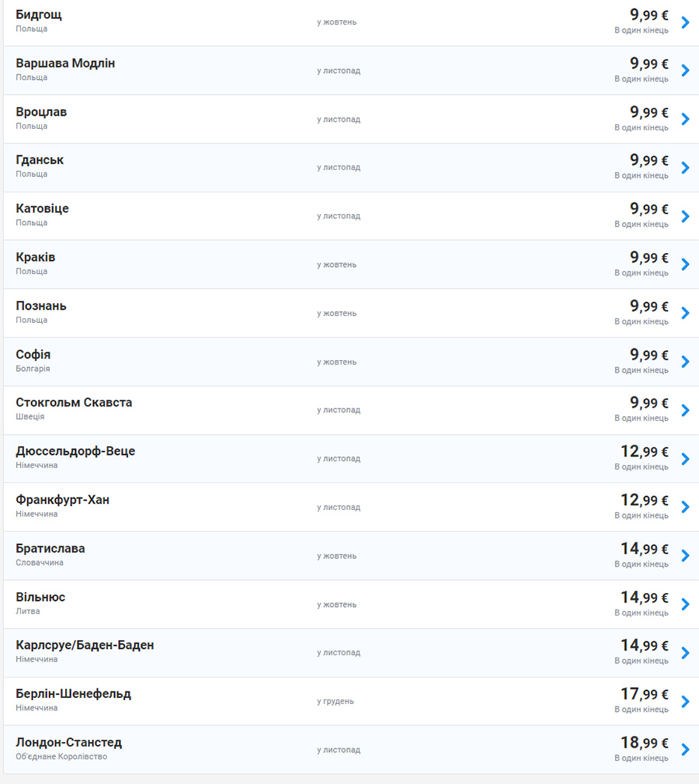
Task: Open the Краків row chevron
Action: [686, 265]
